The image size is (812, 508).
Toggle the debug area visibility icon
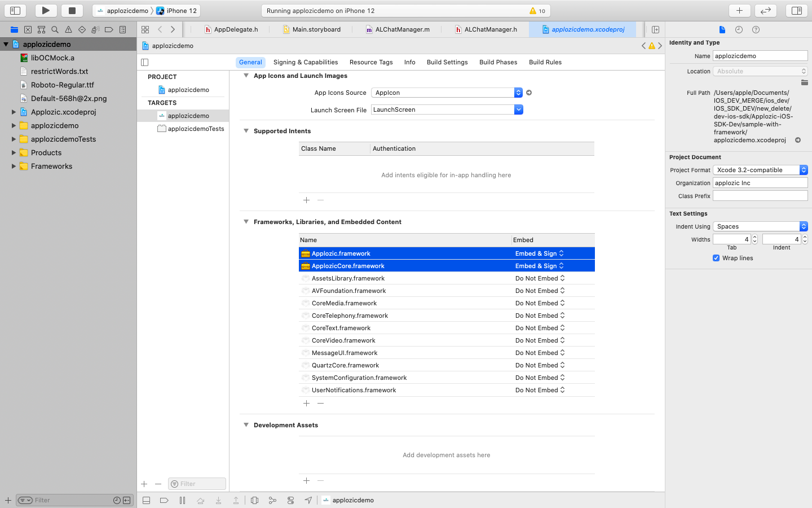[x=146, y=500]
